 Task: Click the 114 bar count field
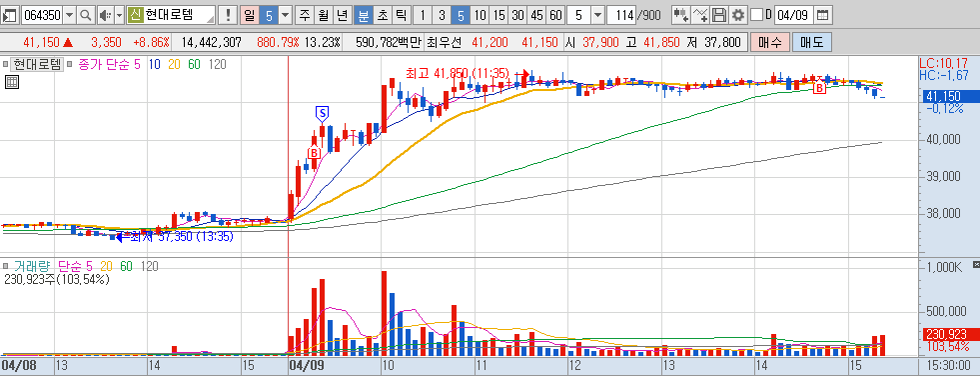pyautogui.click(x=620, y=14)
